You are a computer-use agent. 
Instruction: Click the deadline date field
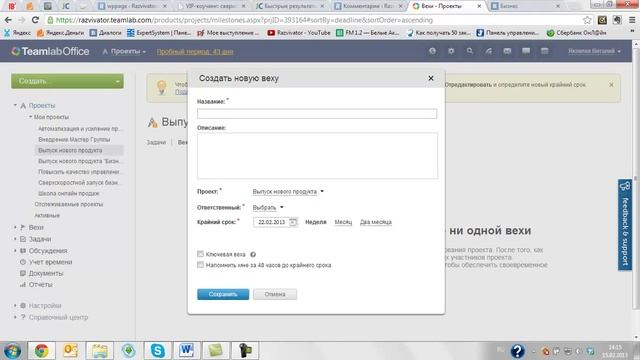271,222
